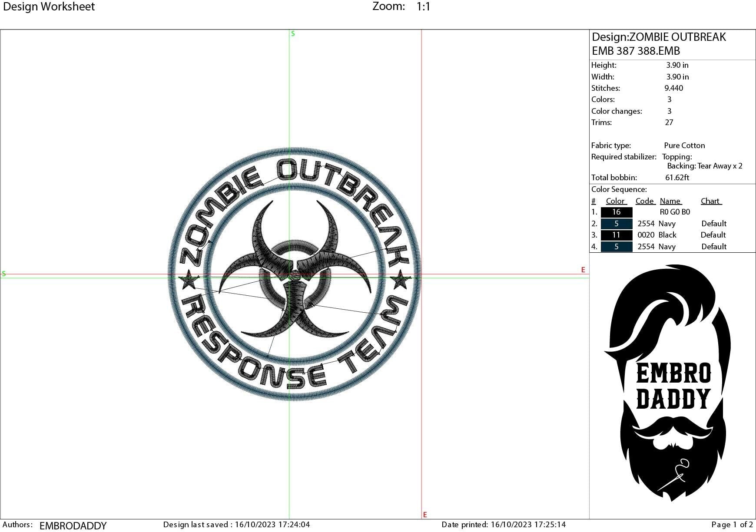756x532 pixels.
Task: Click Black swatch 11 in row 3
Action: [x=616, y=235]
